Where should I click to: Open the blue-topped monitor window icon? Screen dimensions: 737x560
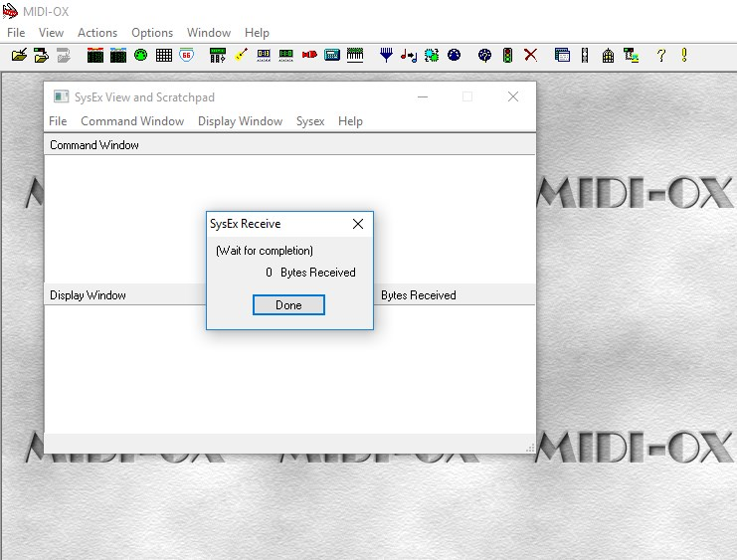tap(118, 55)
